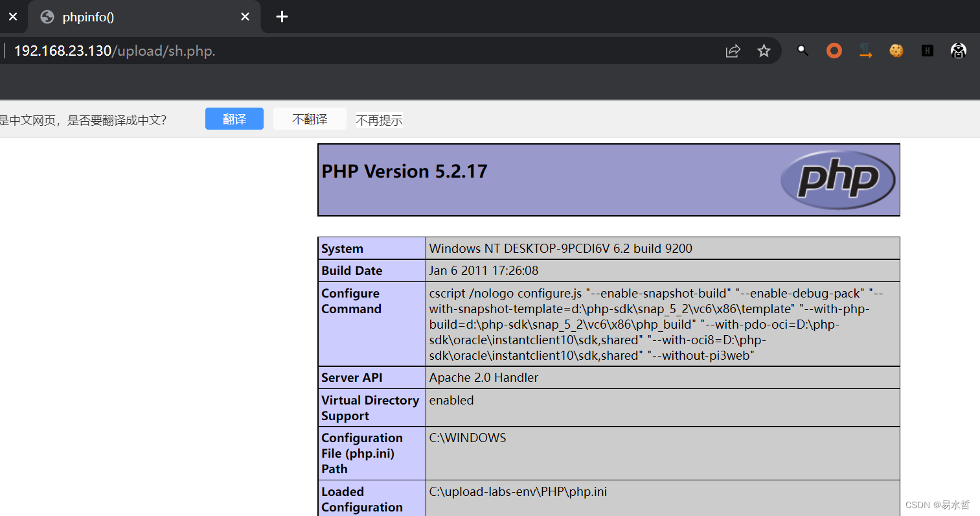Select the phpinfo() browser tab
Image resolution: width=980 pixels, height=516 pixels.
coord(144,17)
